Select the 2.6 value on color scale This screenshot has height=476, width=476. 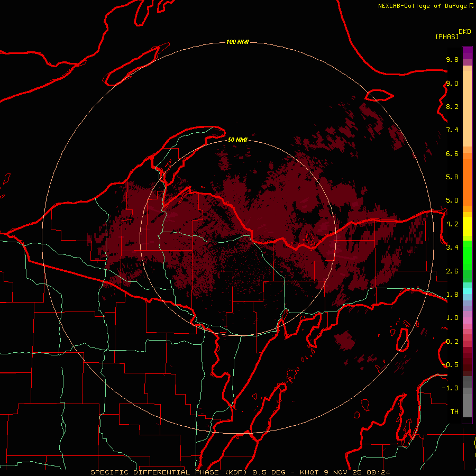[x=452, y=271]
